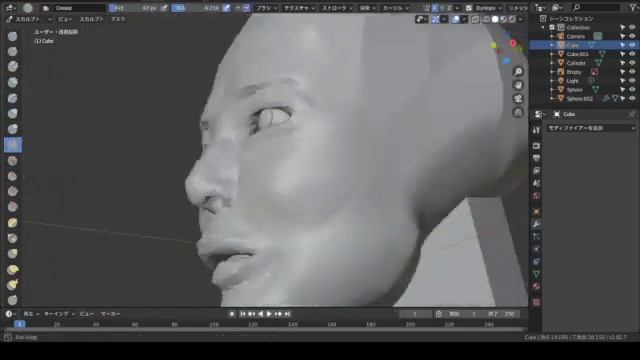640x360 pixels.
Task: Open the マーカー marker menu
Action: coord(110,314)
